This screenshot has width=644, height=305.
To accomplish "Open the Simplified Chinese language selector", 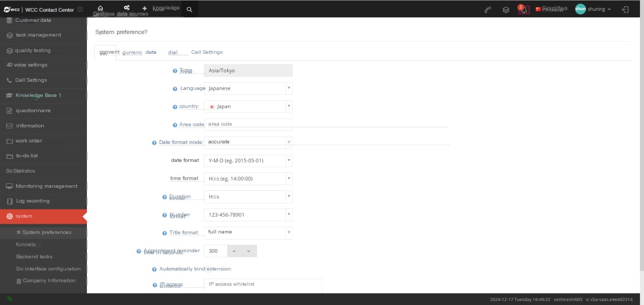I will pos(551,9).
